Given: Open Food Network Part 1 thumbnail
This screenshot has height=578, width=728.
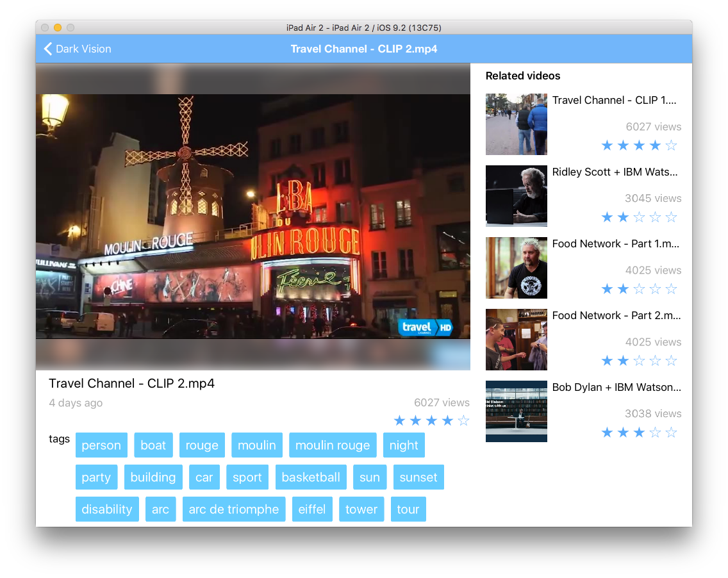Looking at the screenshot, I should click(x=517, y=268).
